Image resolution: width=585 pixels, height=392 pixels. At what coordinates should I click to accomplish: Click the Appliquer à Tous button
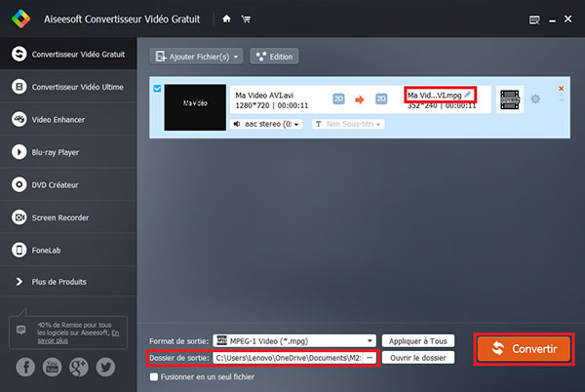pyautogui.click(x=417, y=340)
